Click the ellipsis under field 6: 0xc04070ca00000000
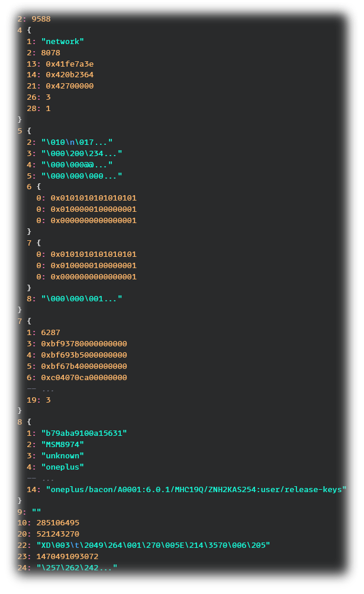The width and height of the screenshot is (364, 594). coord(48,390)
